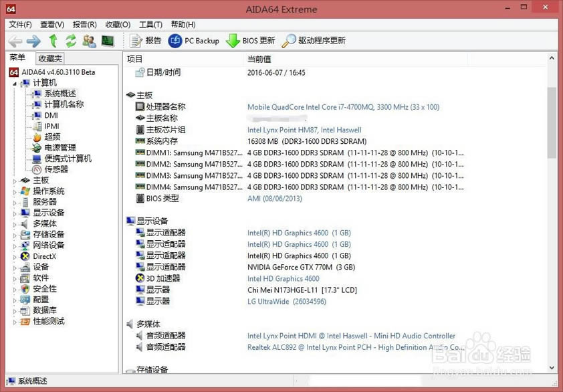
Task: Expand the 网络设备 tree node
Action: (x=15, y=246)
